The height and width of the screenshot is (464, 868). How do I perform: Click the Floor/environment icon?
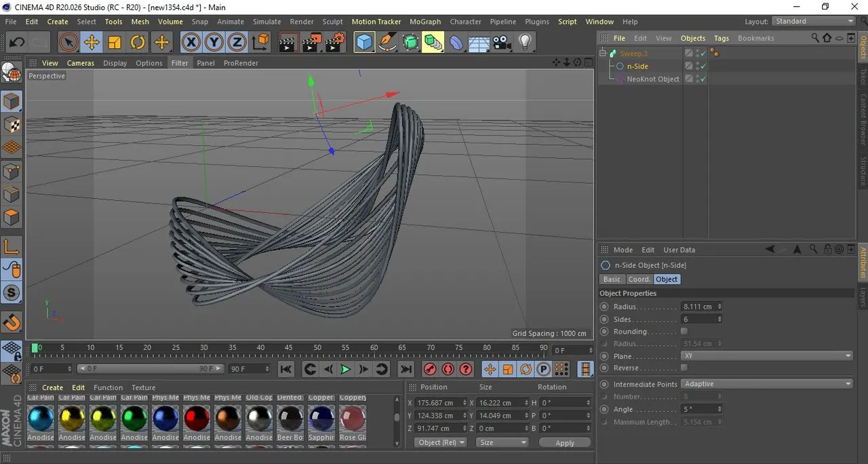479,43
